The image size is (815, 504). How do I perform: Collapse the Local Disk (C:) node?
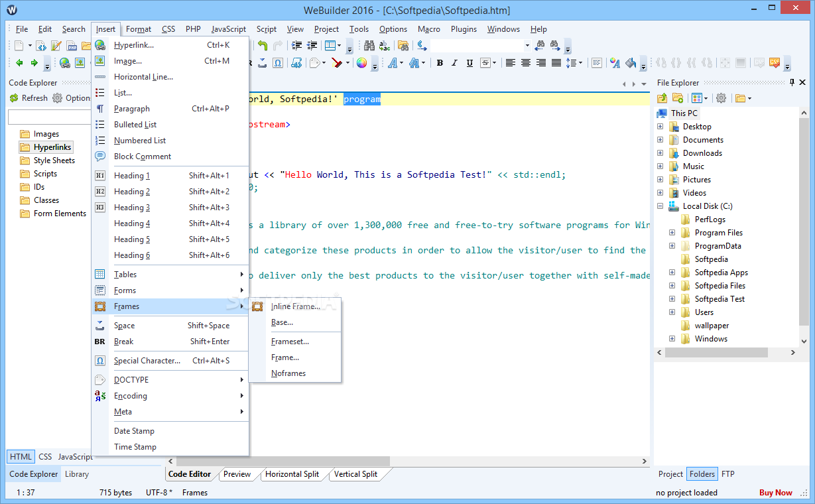coord(660,206)
